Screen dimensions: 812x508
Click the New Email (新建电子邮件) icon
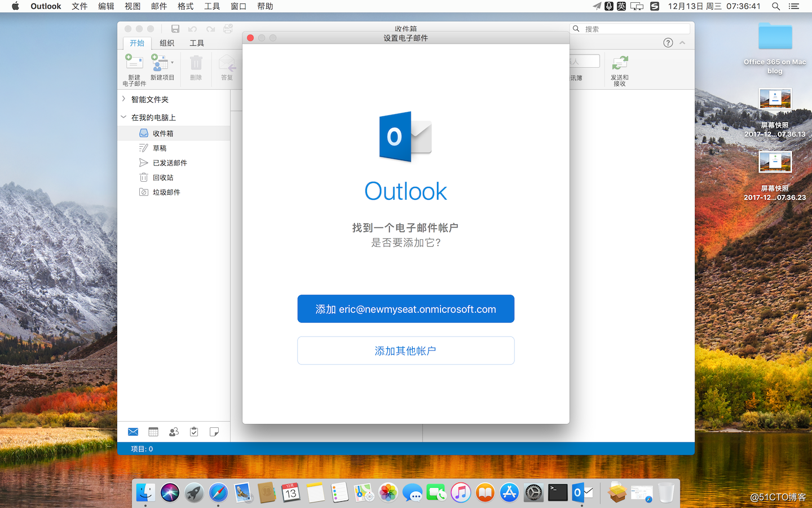134,63
